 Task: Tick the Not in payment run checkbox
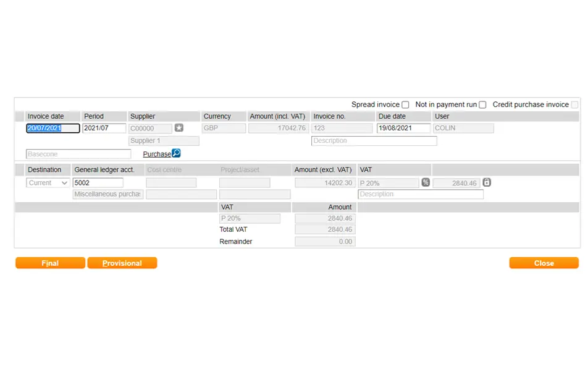coord(482,104)
